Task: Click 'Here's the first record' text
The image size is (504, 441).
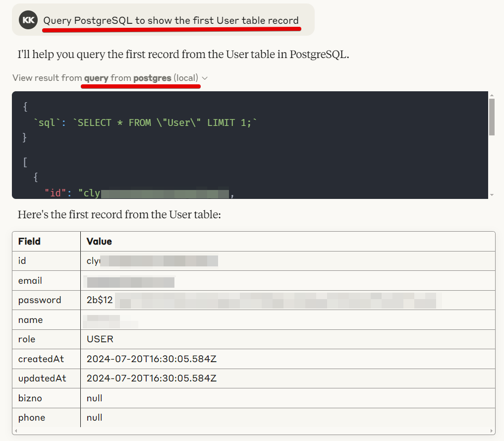Action: coord(119,215)
